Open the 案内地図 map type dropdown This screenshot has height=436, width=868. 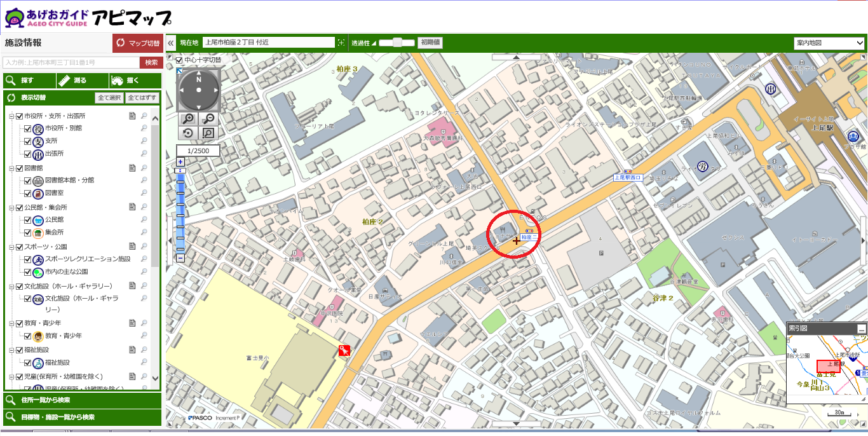click(x=829, y=43)
